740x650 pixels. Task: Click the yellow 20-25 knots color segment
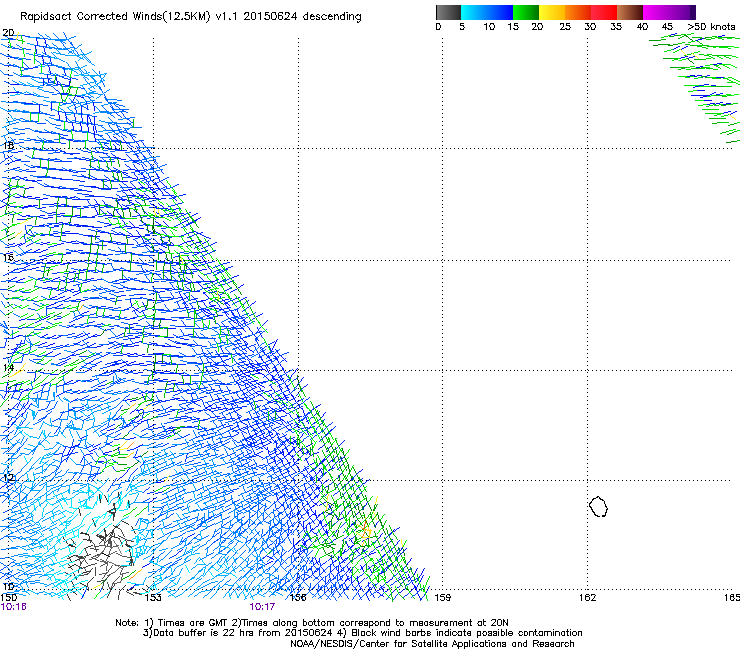552,12
